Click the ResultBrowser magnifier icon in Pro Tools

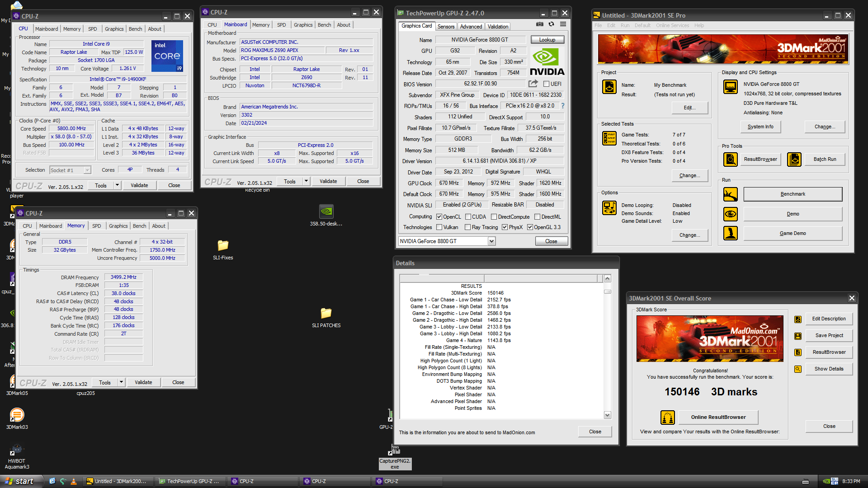(x=731, y=160)
